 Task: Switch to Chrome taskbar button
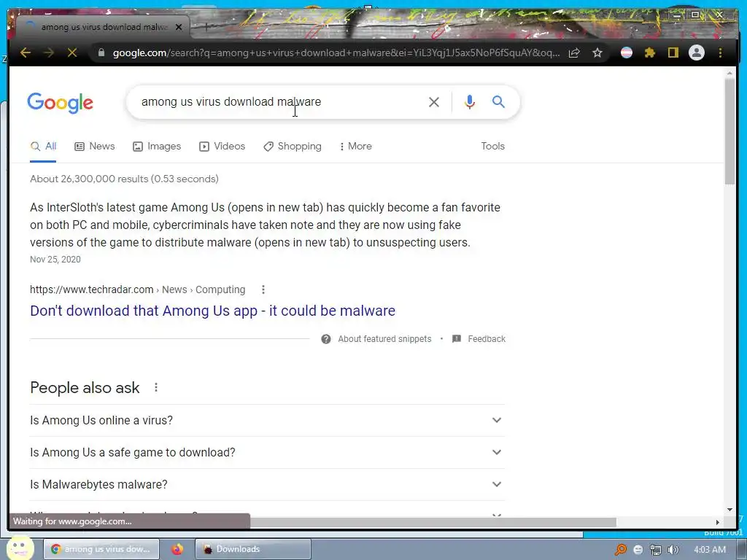click(101, 549)
